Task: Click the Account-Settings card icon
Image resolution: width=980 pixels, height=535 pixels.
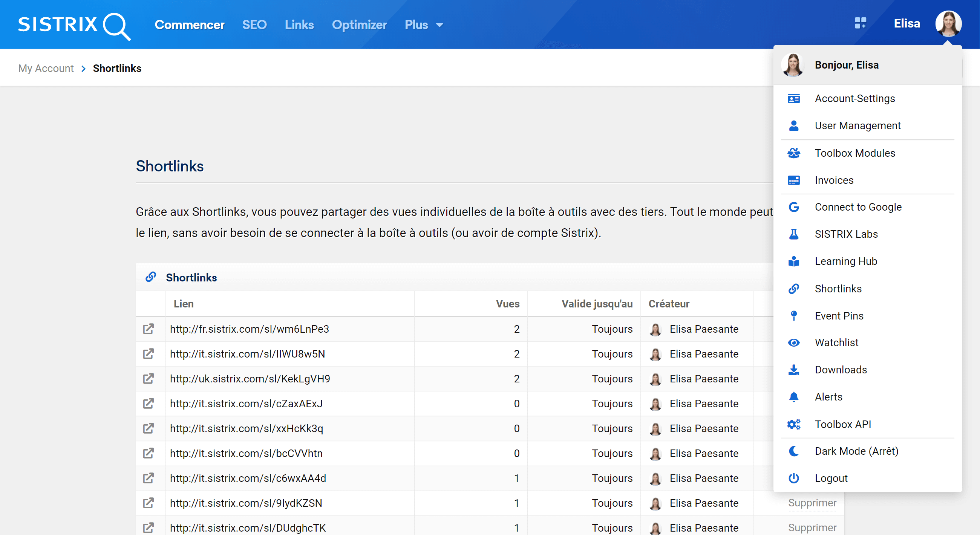Action: 793,99
